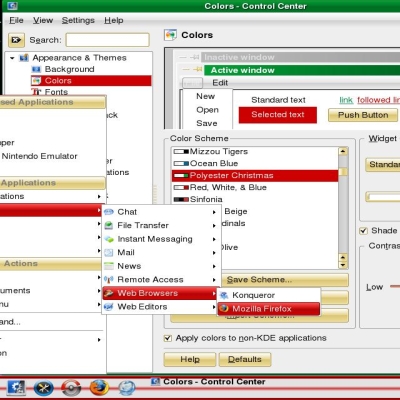
Task: Choose Mozilla Firefox from the submenu
Action: coord(269,309)
